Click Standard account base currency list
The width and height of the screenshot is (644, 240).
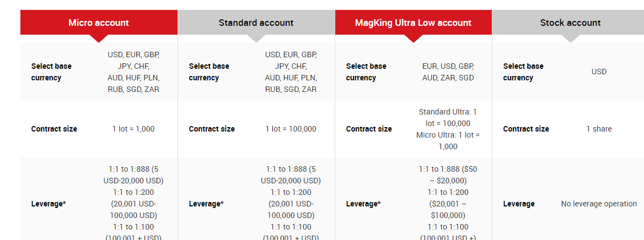(291, 72)
